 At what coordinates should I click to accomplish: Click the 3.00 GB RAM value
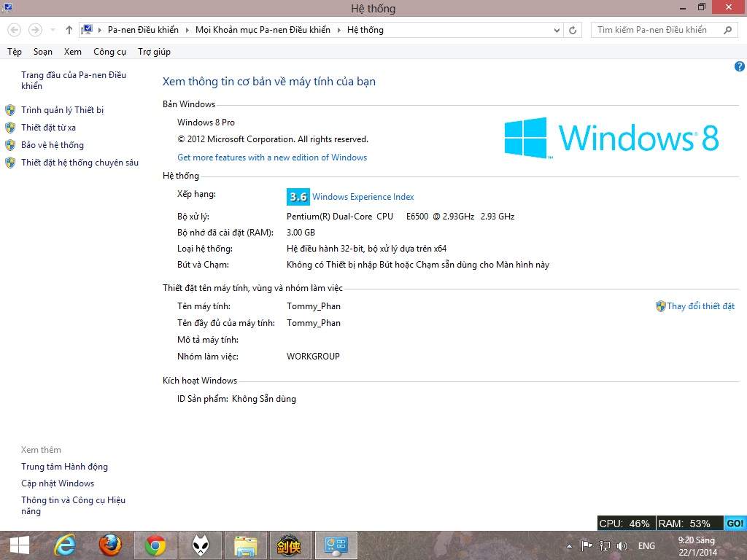coord(301,233)
